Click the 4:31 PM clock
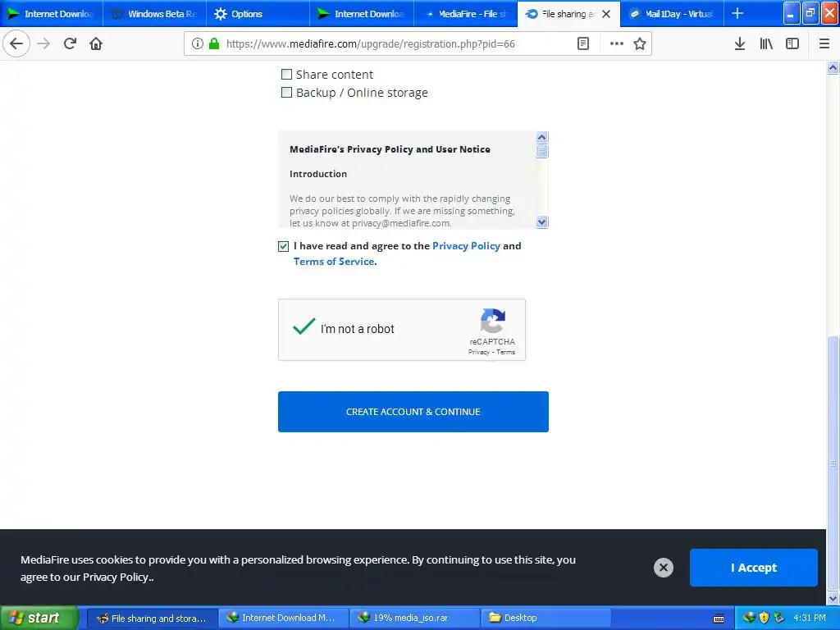840x630 pixels. point(810,618)
